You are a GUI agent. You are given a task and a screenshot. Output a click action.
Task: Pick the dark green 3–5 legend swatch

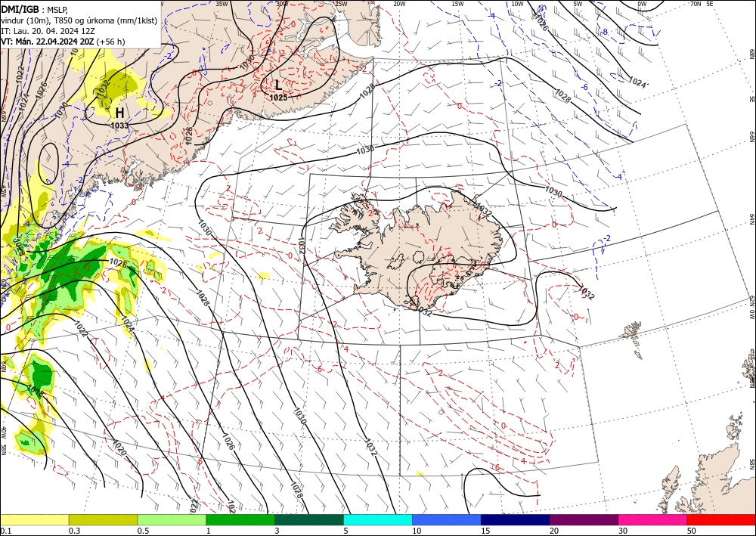(309, 519)
